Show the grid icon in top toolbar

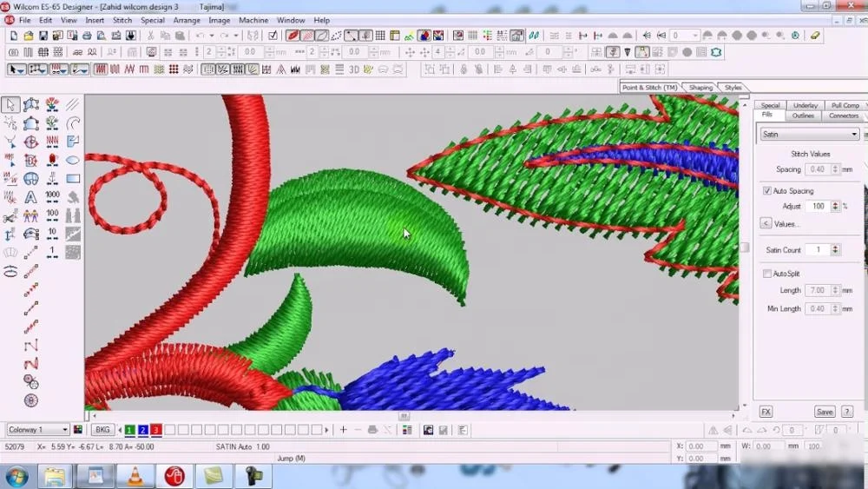coord(380,36)
